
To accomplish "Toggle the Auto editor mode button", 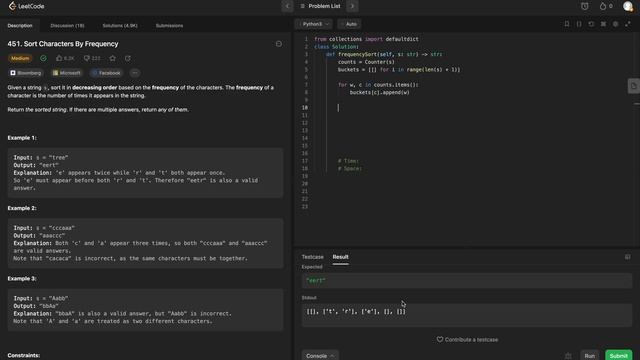I will click(x=349, y=24).
